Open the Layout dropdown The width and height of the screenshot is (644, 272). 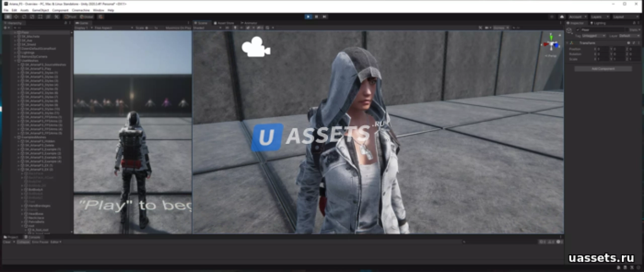pyautogui.click(x=626, y=17)
